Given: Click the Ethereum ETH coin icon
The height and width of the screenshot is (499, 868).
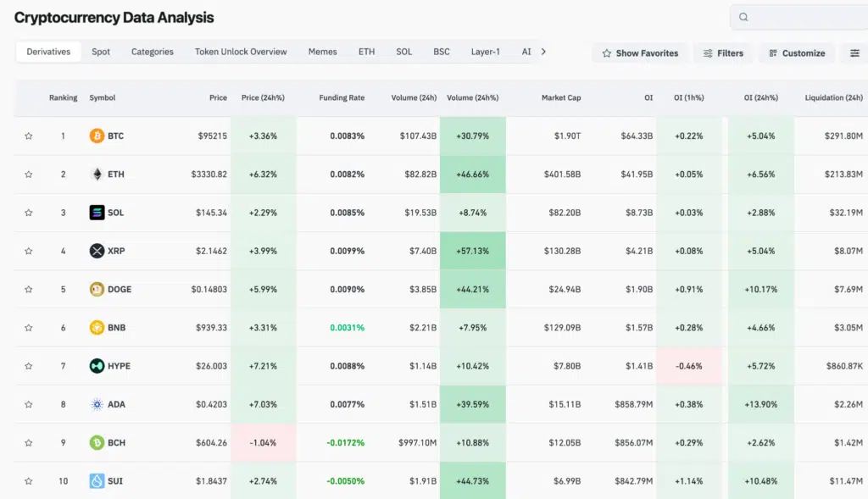Looking at the screenshot, I should coord(97,175).
